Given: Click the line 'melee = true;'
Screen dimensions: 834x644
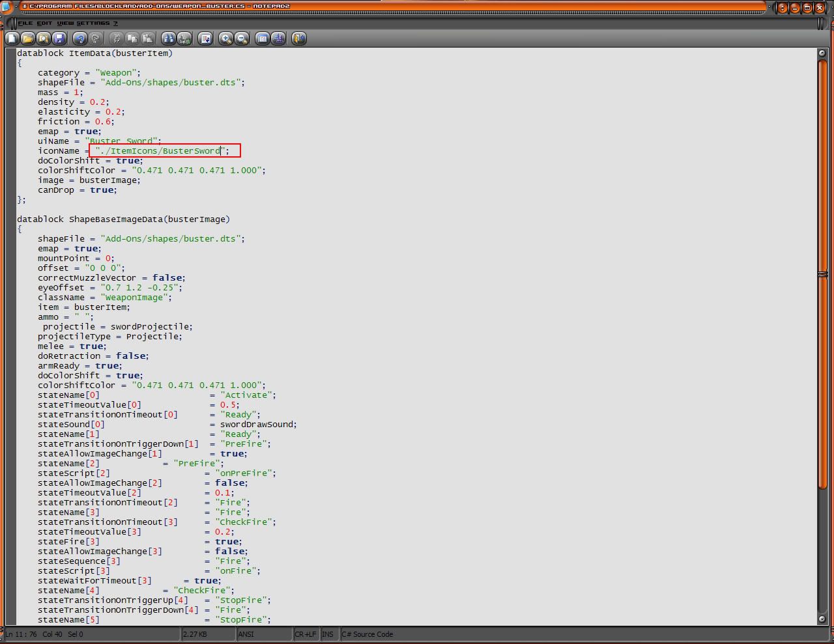Looking at the screenshot, I should pyautogui.click(x=72, y=346).
